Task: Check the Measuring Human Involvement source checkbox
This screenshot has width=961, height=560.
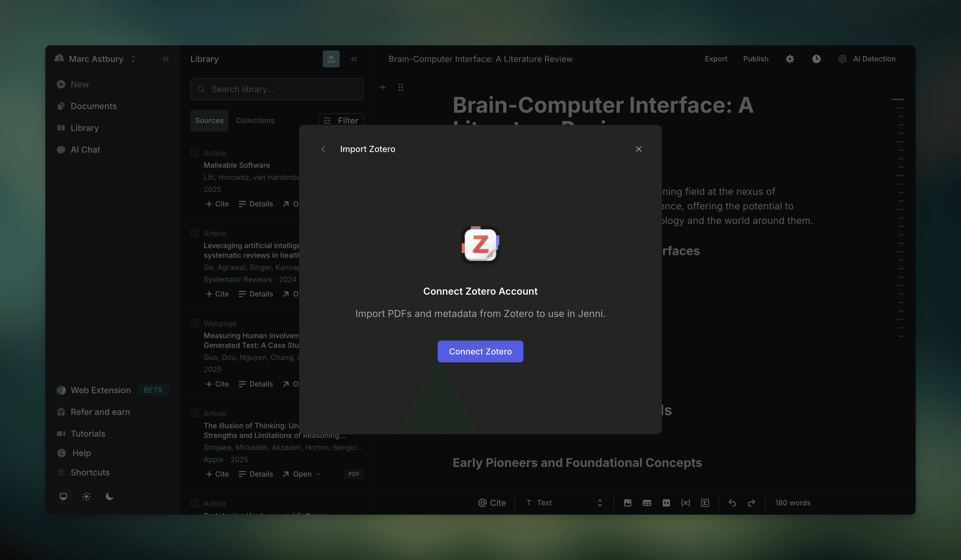Action: (x=195, y=323)
